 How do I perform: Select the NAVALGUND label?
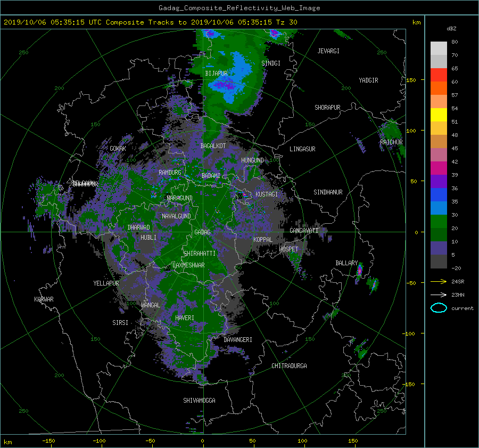point(176,216)
